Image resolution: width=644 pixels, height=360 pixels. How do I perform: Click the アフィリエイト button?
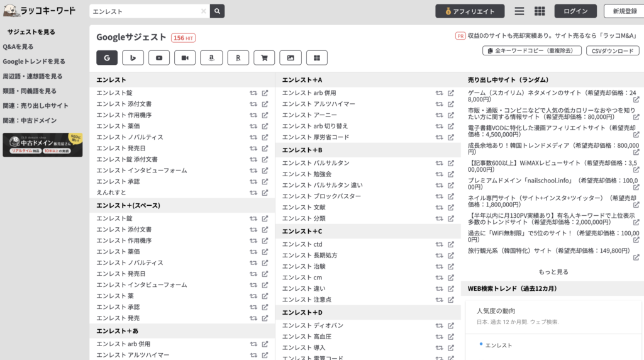470,11
